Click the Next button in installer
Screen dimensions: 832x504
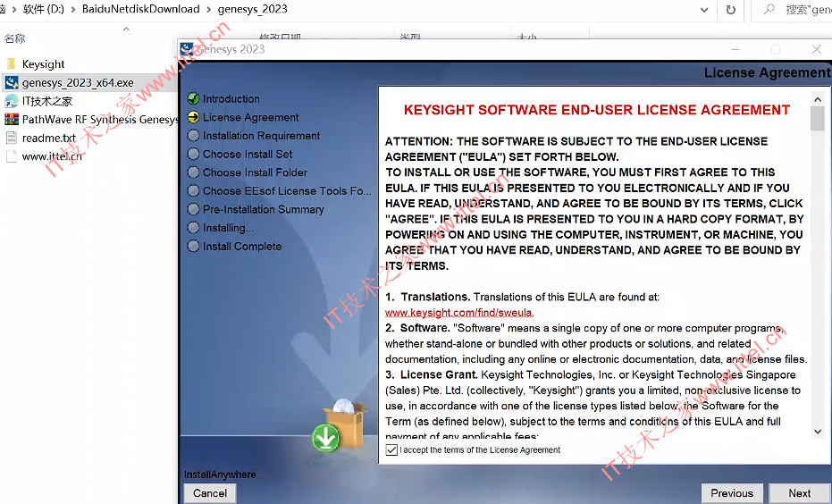(x=800, y=493)
